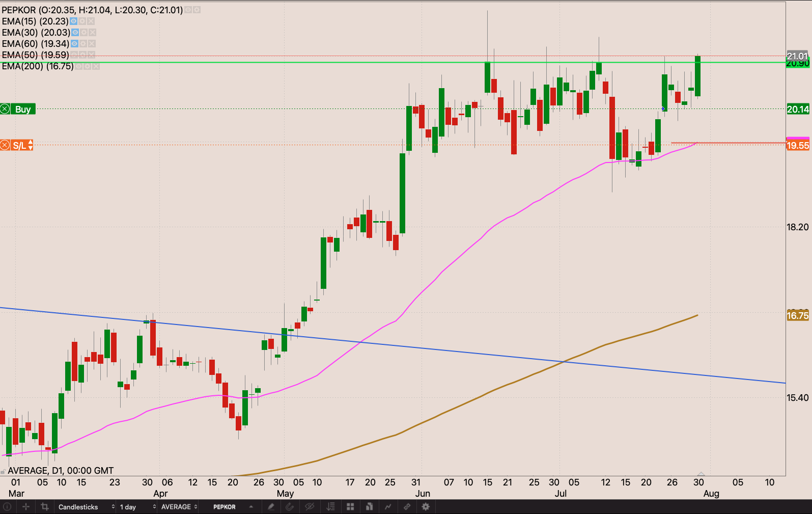Open the 1 day timeframe dropdown
Viewport: 812px width, 514px height.
pos(137,507)
